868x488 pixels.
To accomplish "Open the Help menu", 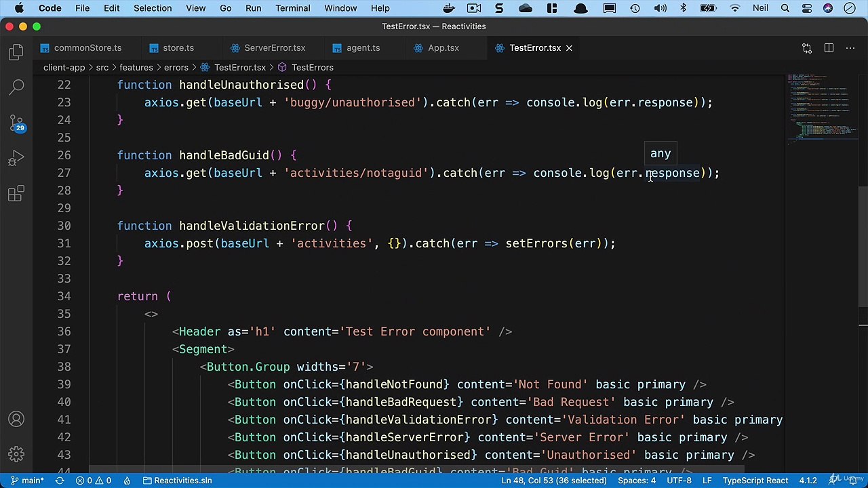I will point(380,8).
